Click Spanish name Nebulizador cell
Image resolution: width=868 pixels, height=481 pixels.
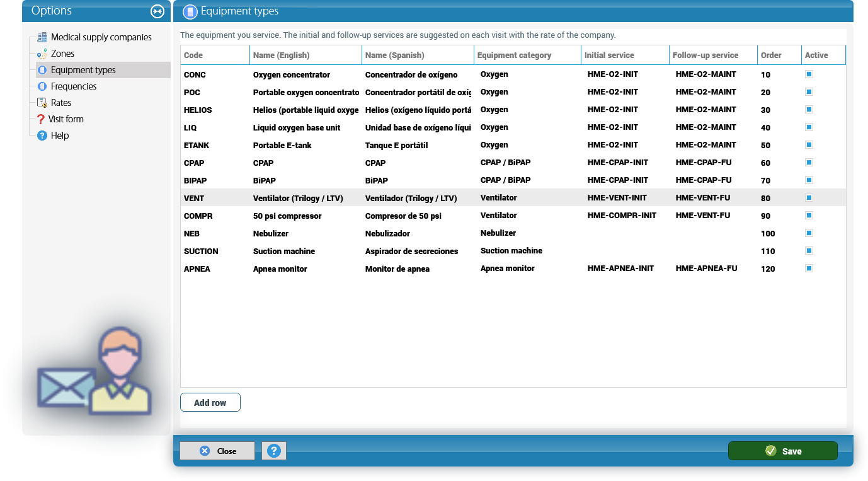pos(418,233)
